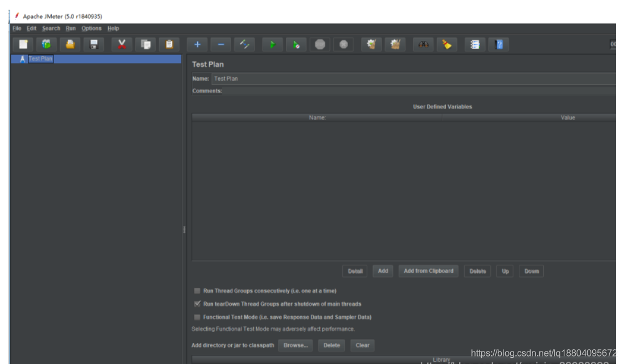Click the Open file folder icon
The image size is (623, 364).
[x=70, y=44]
